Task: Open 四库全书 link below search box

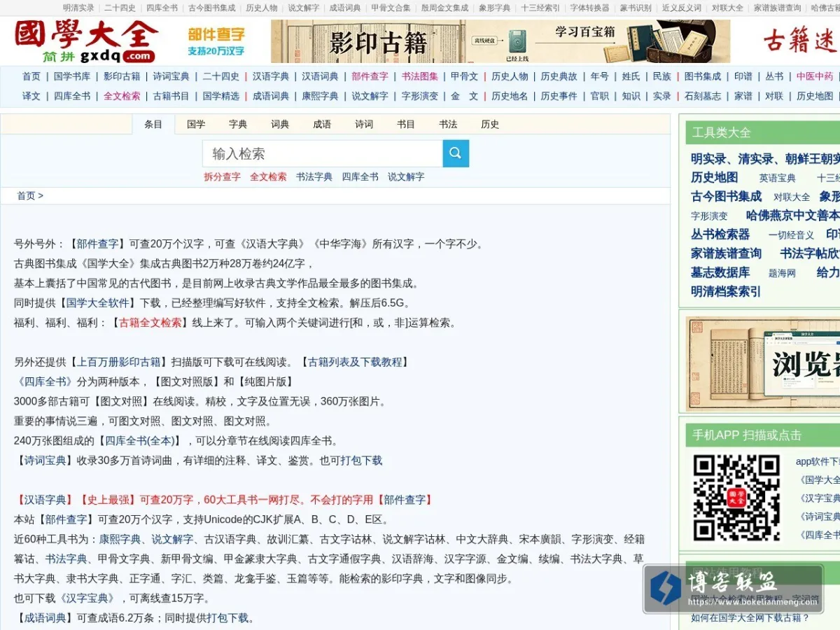Action: pos(360,177)
